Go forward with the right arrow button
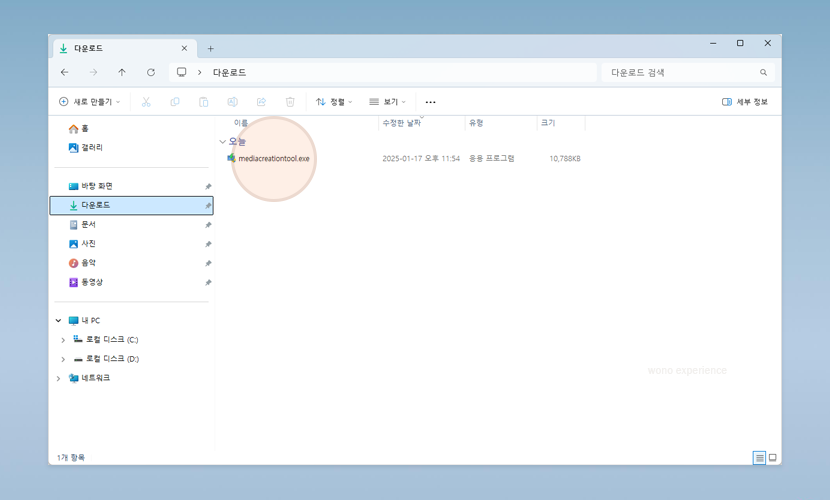The image size is (830, 500). click(93, 72)
